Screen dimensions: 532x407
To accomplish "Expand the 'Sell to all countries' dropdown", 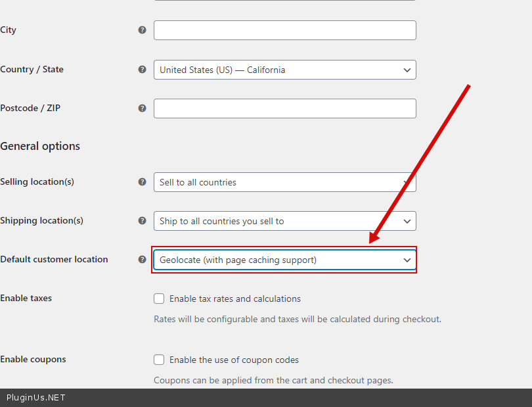I will pyautogui.click(x=284, y=182).
